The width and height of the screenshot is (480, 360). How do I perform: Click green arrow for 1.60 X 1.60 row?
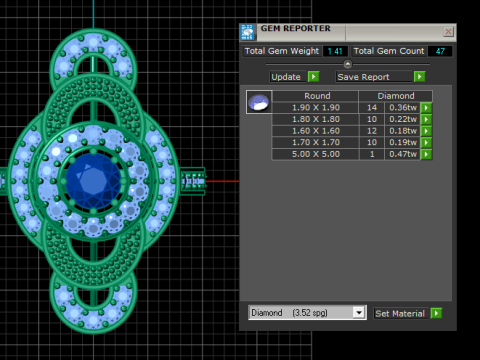coord(426,131)
